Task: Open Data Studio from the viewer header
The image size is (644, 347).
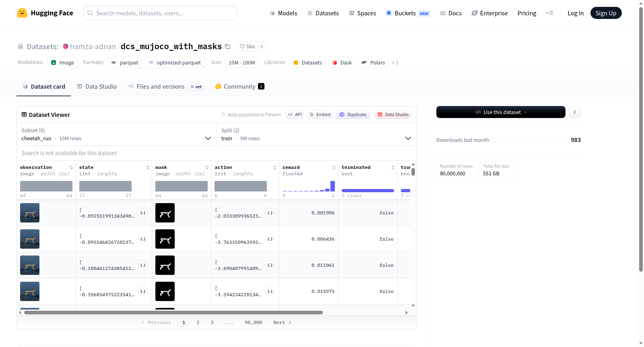Action: pos(393,114)
